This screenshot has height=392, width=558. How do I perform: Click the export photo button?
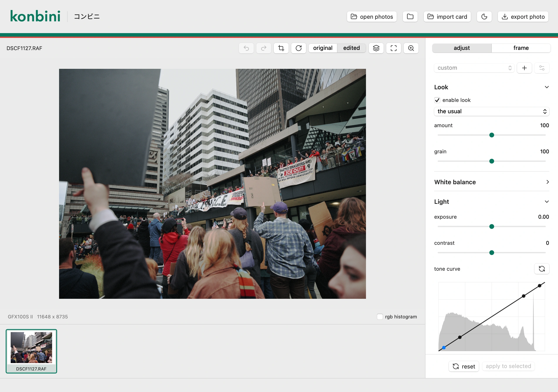[x=523, y=17]
